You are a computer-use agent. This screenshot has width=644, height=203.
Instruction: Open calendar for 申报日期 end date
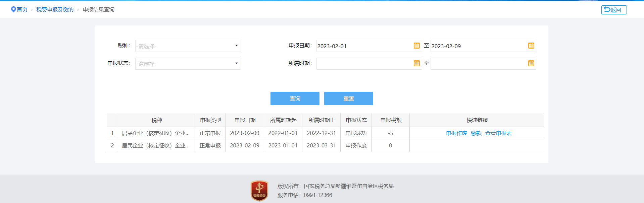point(531,46)
